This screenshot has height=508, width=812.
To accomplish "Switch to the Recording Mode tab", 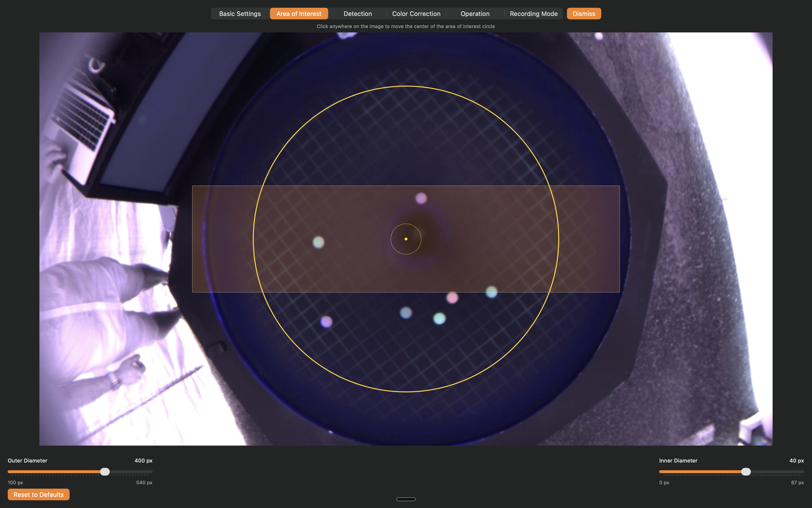I will click(x=534, y=14).
